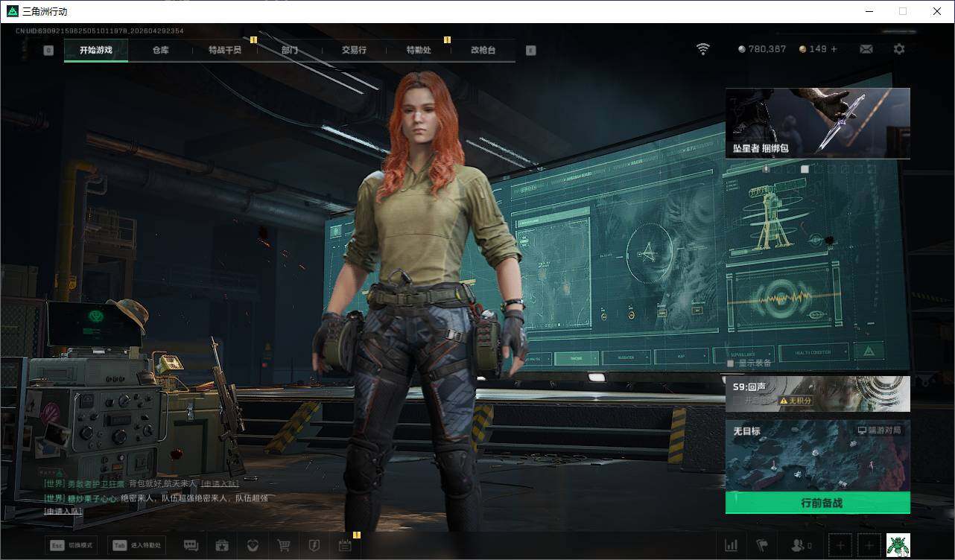Select the 部门 tab
This screenshot has height=560, width=955.
pyautogui.click(x=290, y=50)
